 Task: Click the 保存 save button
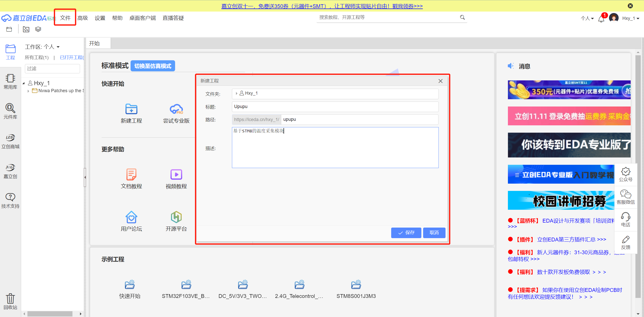(406, 233)
